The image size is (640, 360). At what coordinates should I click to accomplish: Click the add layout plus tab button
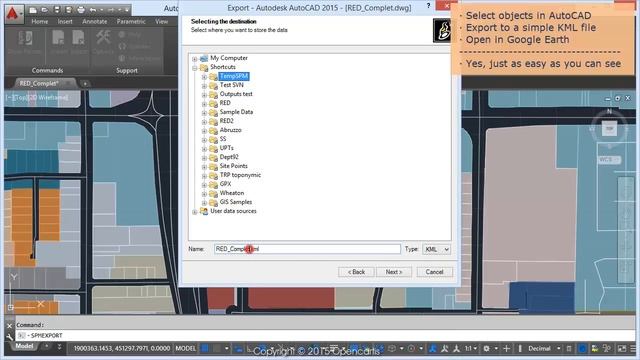click(47, 347)
